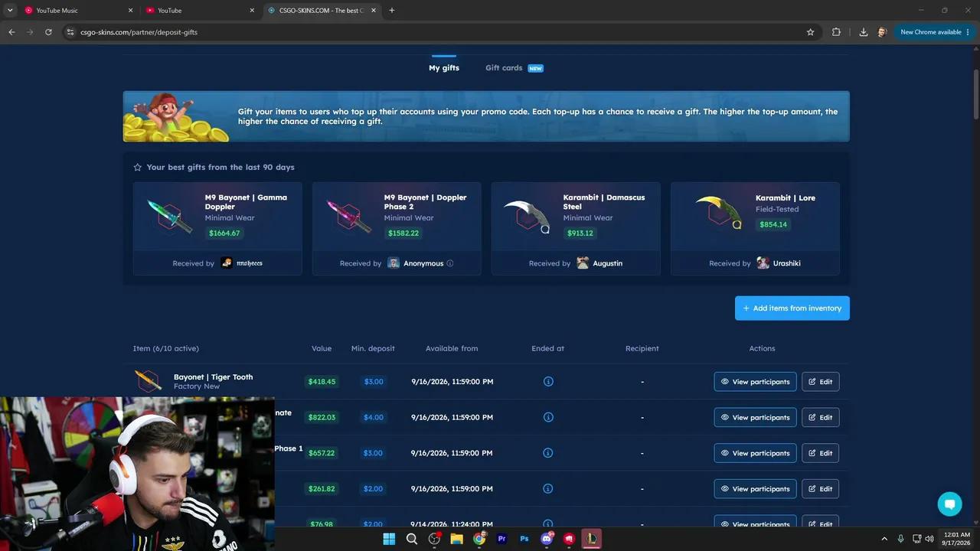Edit the $657.22 gift item

point(821,453)
